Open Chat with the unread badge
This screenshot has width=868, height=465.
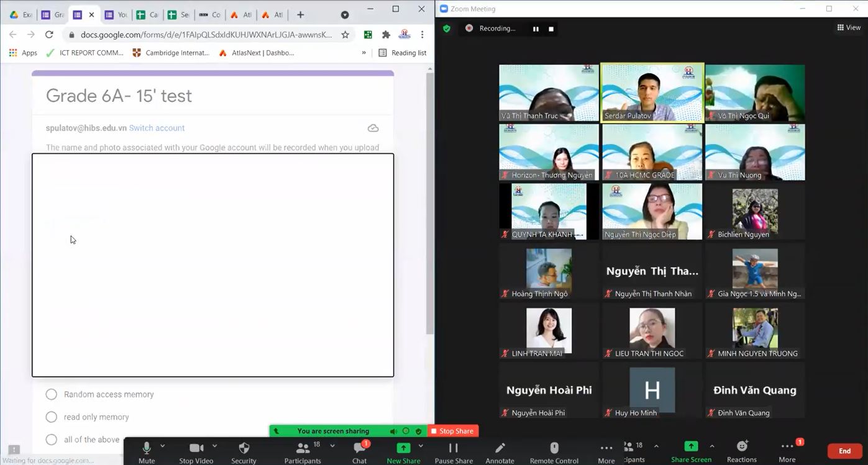(x=359, y=453)
